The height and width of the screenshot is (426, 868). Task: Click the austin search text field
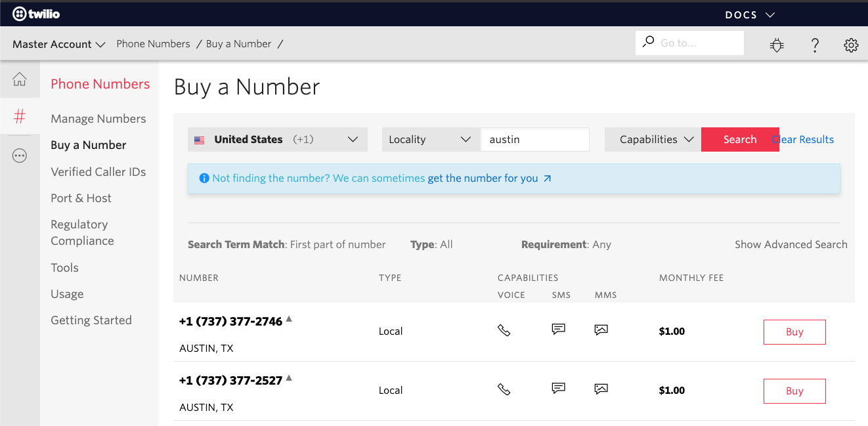(534, 139)
